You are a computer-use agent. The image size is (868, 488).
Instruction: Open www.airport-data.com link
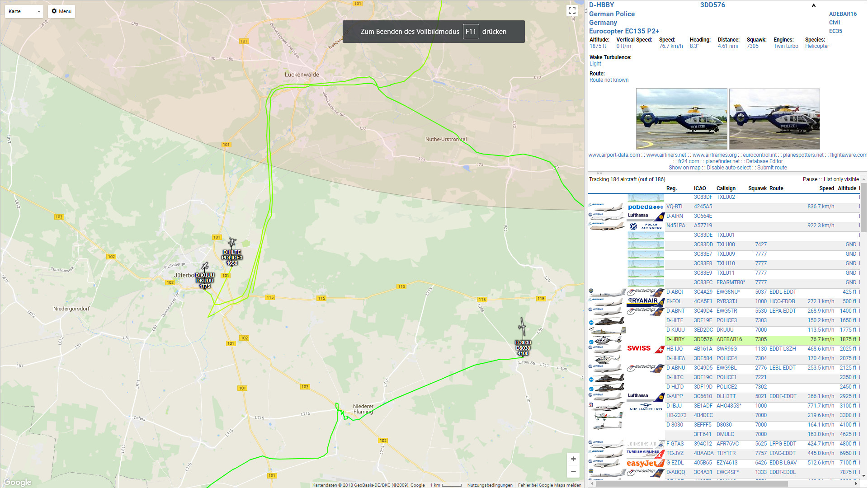tap(614, 155)
